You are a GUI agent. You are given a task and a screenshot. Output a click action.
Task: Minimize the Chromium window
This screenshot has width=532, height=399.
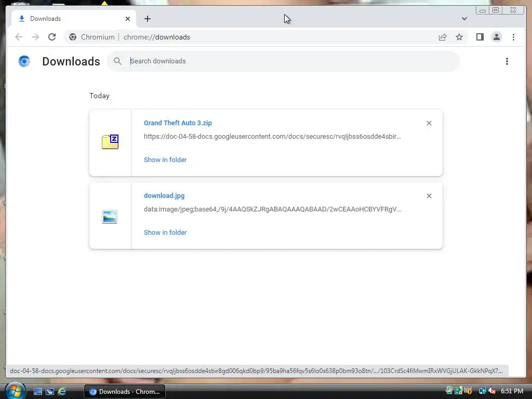tap(483, 10)
